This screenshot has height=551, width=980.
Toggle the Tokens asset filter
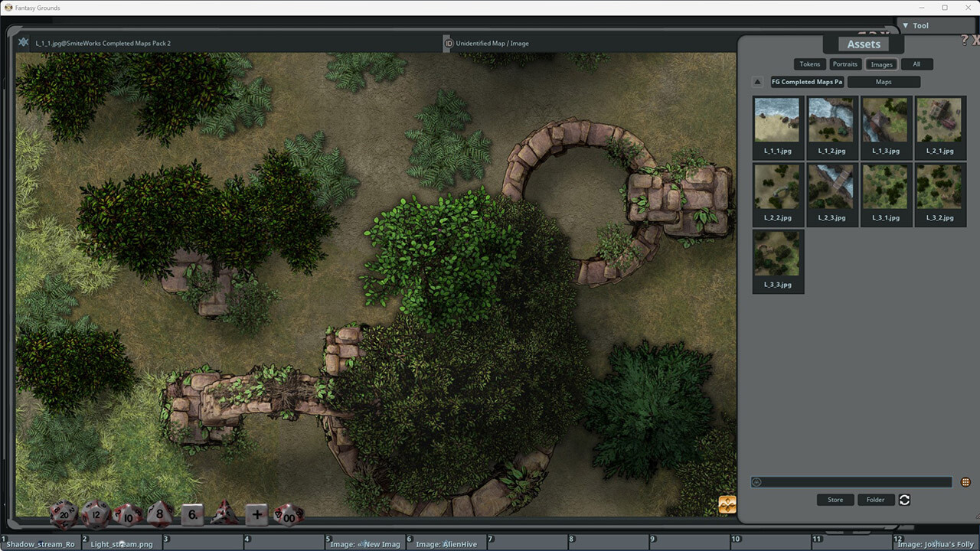(809, 64)
